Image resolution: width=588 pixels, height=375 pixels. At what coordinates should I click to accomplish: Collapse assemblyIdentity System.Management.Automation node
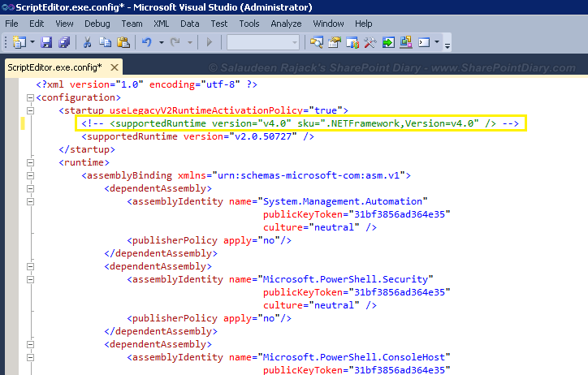(30, 201)
